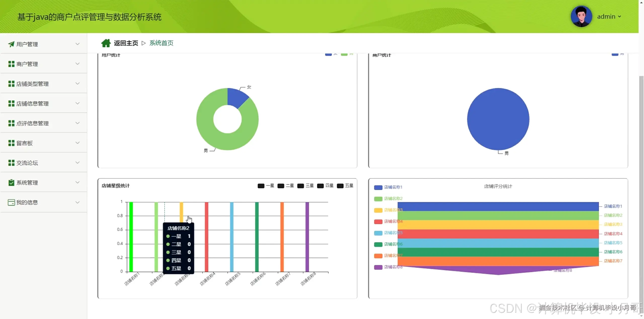The image size is (644, 319).
Task: Click the clipboard check icon for 系统管理
Action: [x=11, y=183]
